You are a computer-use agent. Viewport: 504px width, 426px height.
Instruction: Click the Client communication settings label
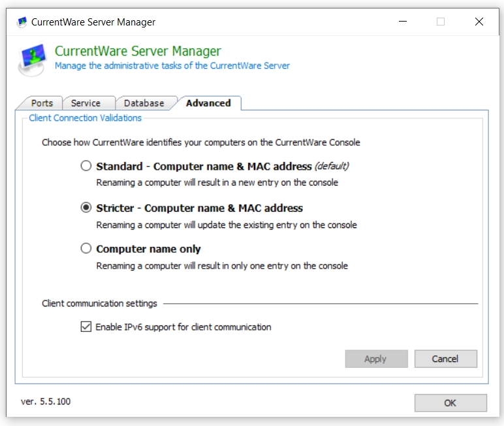click(x=99, y=303)
